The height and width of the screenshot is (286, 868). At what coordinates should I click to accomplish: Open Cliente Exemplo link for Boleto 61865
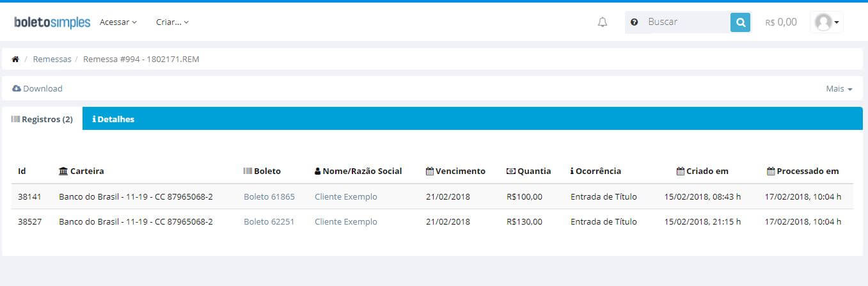346,197
